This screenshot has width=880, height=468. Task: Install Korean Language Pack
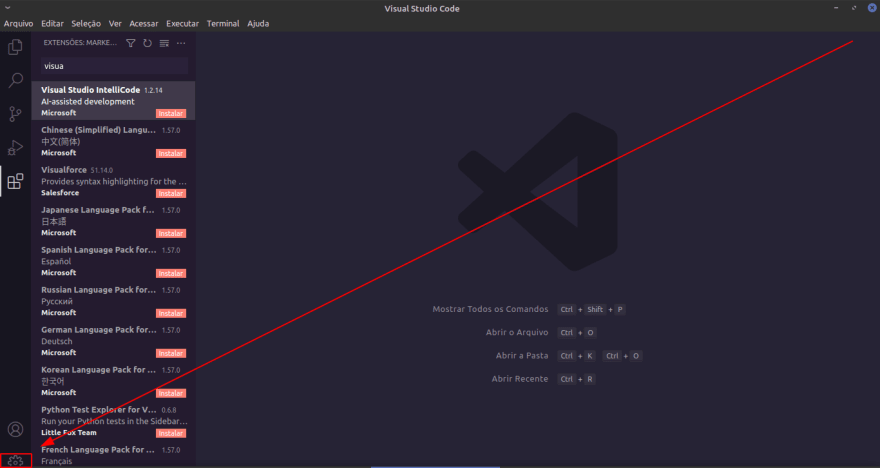(x=171, y=393)
